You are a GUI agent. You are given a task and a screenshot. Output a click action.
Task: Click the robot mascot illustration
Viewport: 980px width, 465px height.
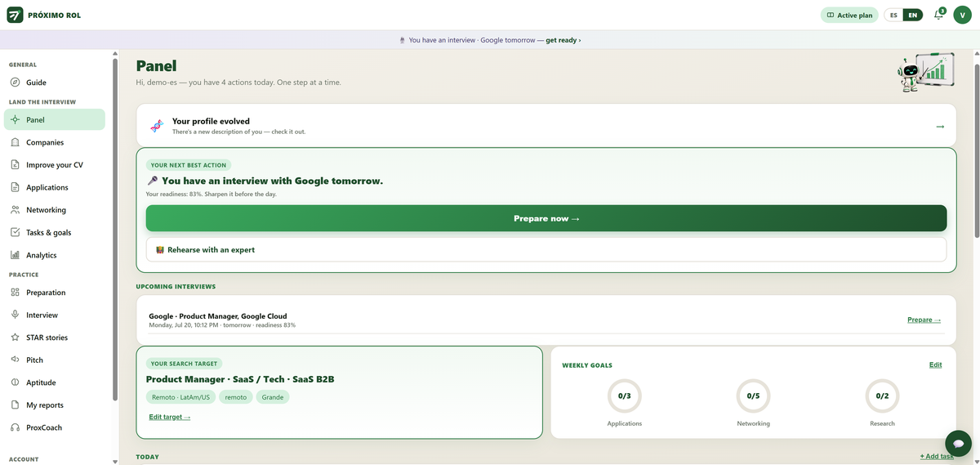[926, 73]
